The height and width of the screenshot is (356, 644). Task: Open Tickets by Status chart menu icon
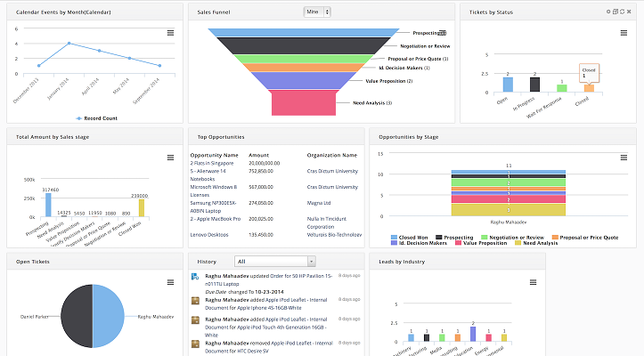click(x=625, y=33)
